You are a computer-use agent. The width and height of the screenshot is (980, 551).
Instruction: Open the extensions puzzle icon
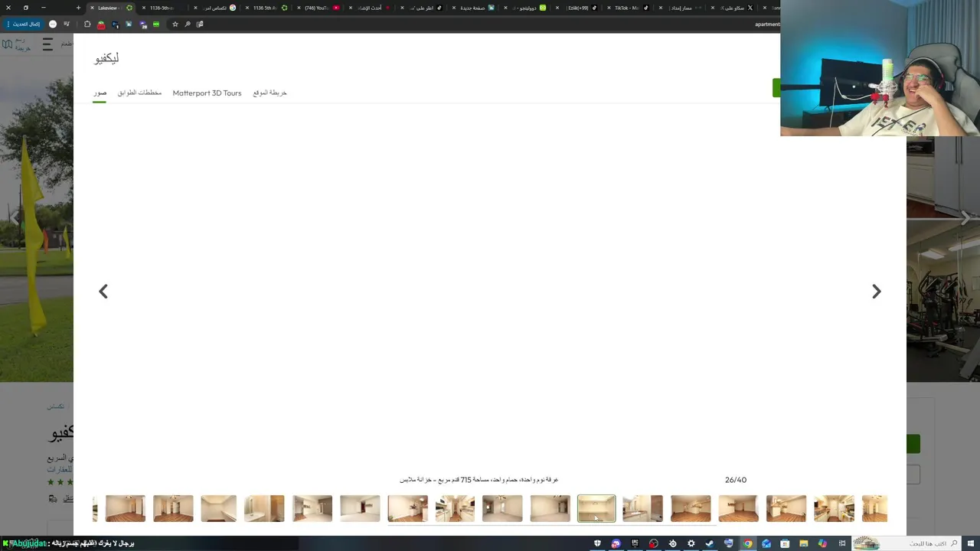[87, 24]
